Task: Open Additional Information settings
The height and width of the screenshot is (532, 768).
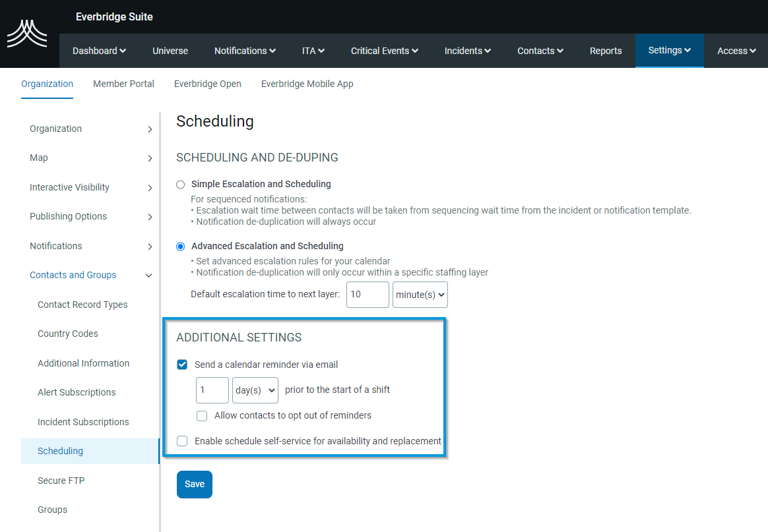Action: pos(84,363)
